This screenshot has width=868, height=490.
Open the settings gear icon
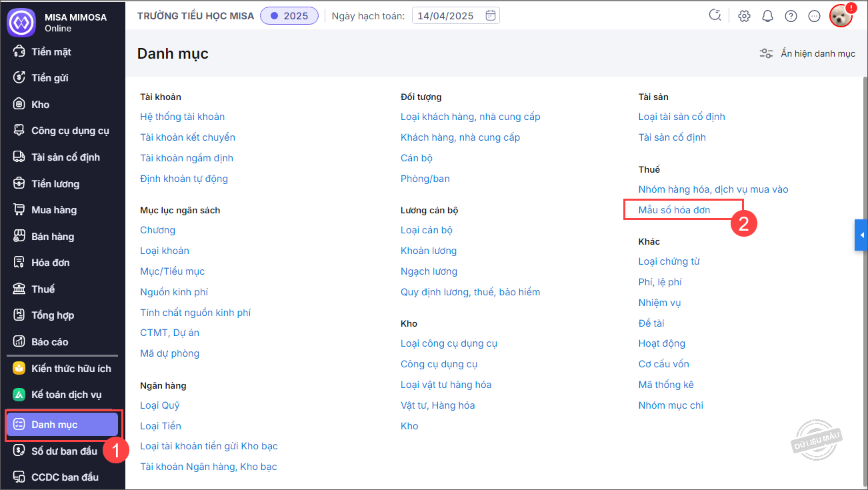(x=745, y=16)
